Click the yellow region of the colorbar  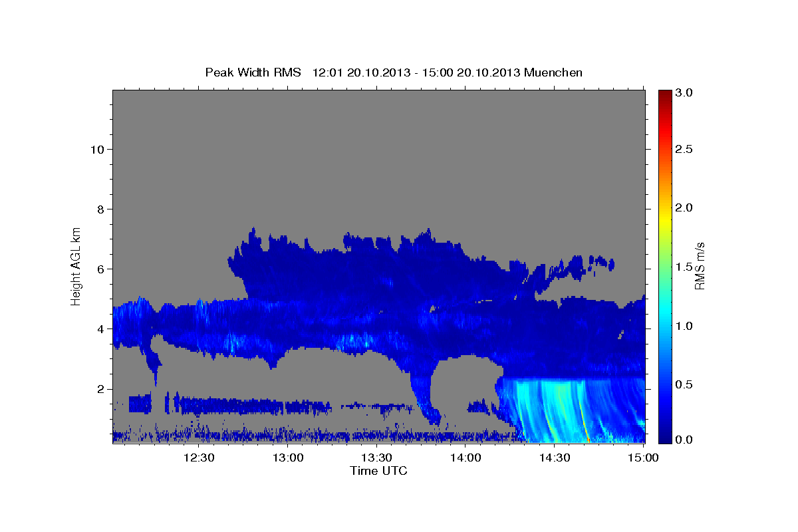pyautogui.click(x=664, y=219)
